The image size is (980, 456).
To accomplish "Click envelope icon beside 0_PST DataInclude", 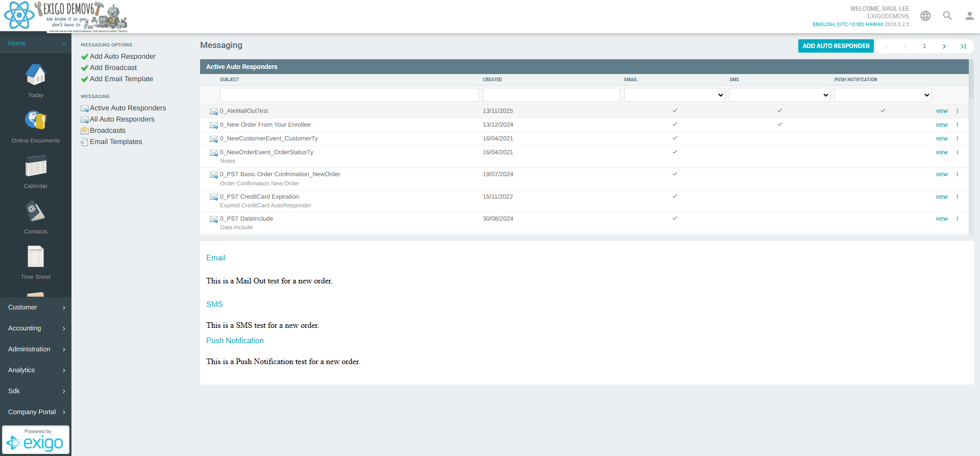I will (214, 219).
